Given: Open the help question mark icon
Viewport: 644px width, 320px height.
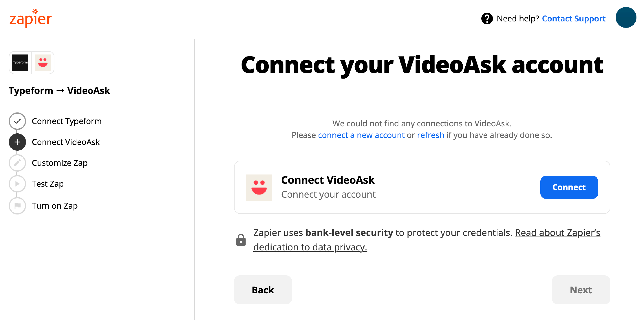Looking at the screenshot, I should tap(487, 19).
